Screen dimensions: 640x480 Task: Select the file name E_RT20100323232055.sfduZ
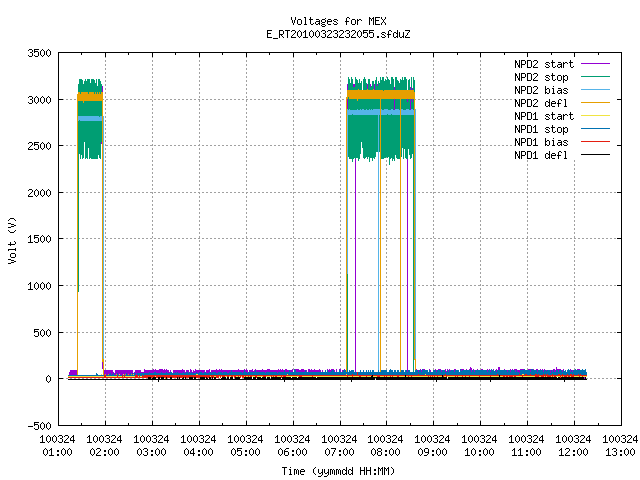click(338, 34)
